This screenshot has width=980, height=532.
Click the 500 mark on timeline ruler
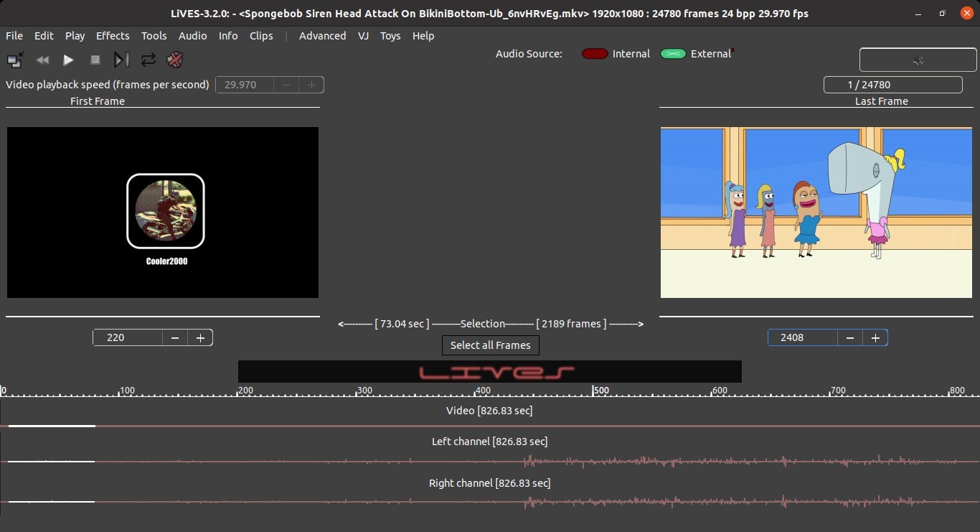coord(600,391)
